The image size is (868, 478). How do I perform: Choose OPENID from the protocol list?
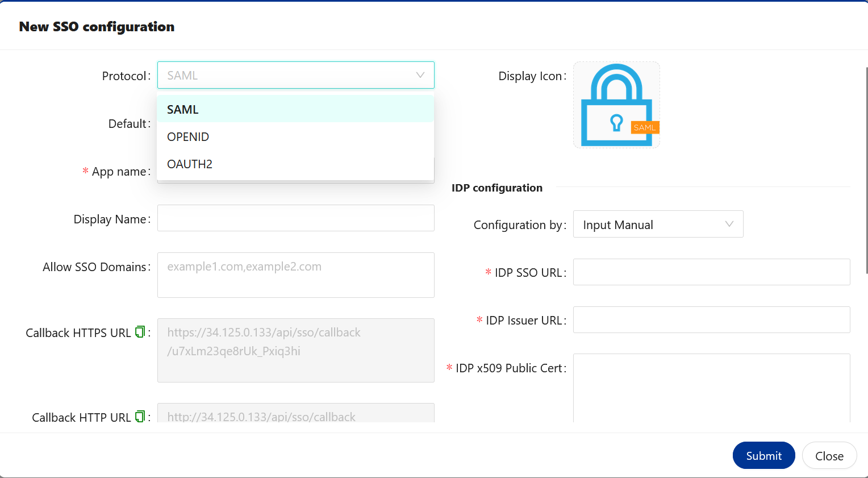coord(295,136)
